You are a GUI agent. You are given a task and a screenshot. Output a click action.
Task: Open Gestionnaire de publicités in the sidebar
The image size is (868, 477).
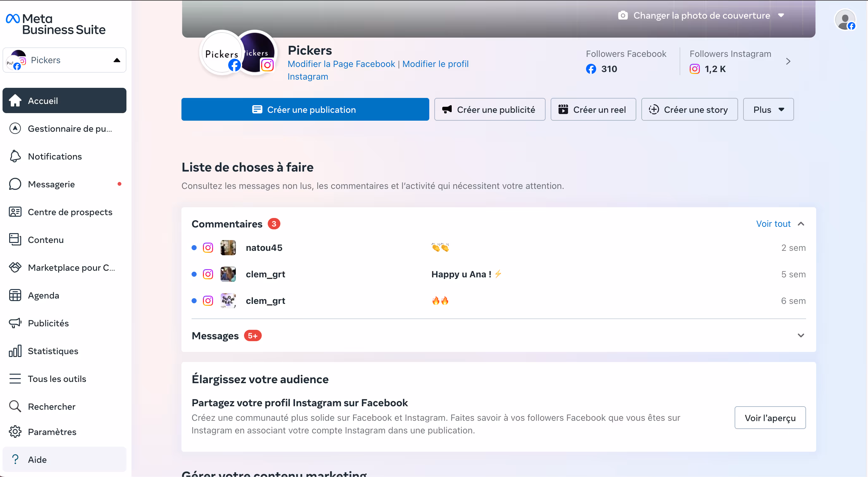click(64, 129)
